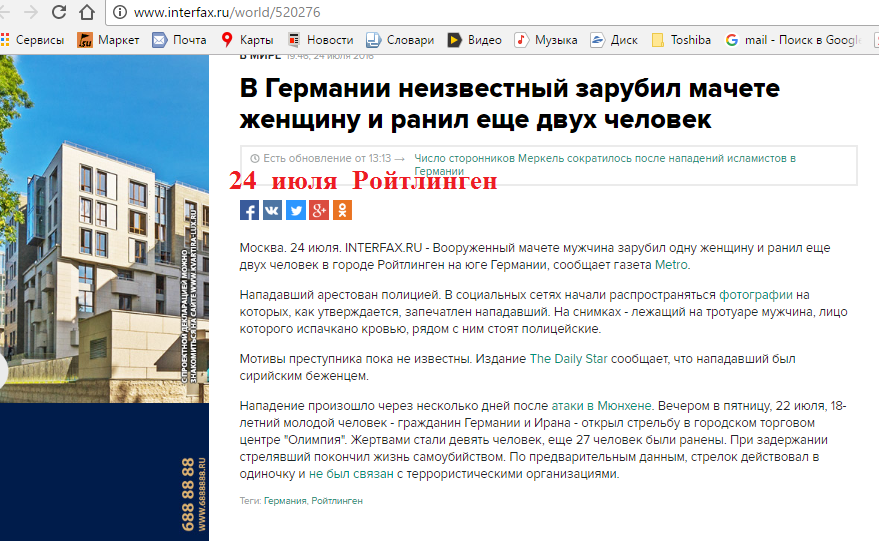Screen dimensions: 879x541
Task: Open Новости bookmark
Action: 320,40
